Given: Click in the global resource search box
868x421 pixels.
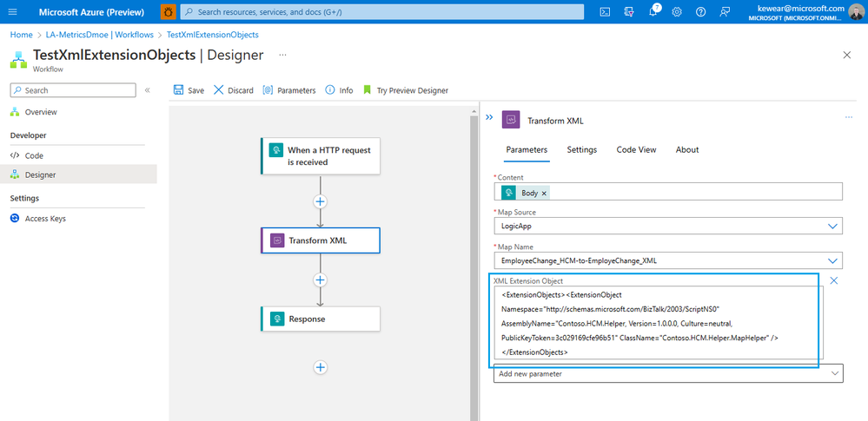Looking at the screenshot, I should click(x=382, y=11).
